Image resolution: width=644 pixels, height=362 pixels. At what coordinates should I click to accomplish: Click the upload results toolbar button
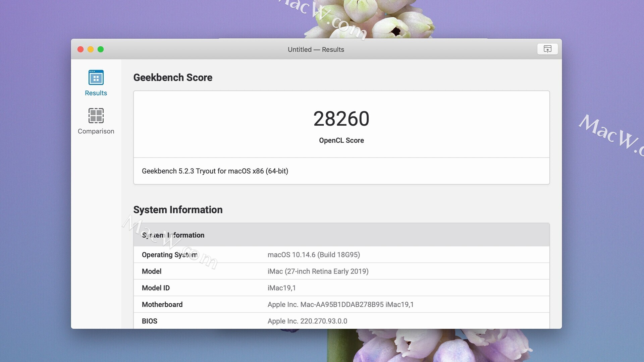[547, 49]
